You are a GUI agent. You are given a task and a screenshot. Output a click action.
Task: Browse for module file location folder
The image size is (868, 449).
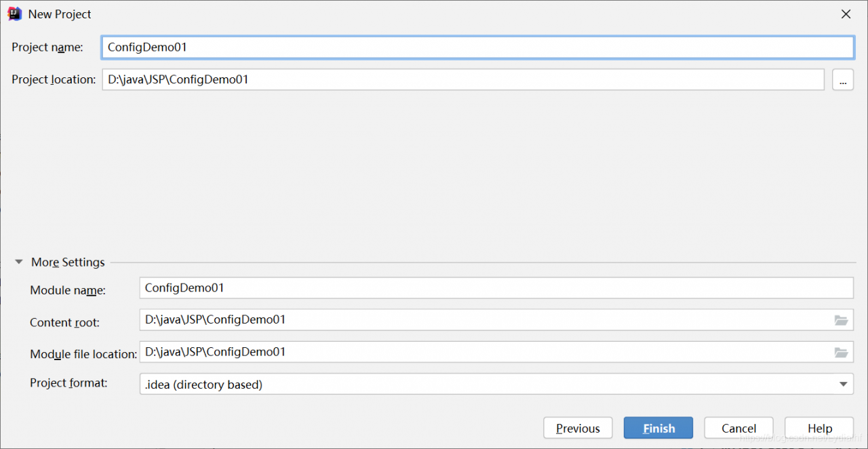click(x=841, y=352)
